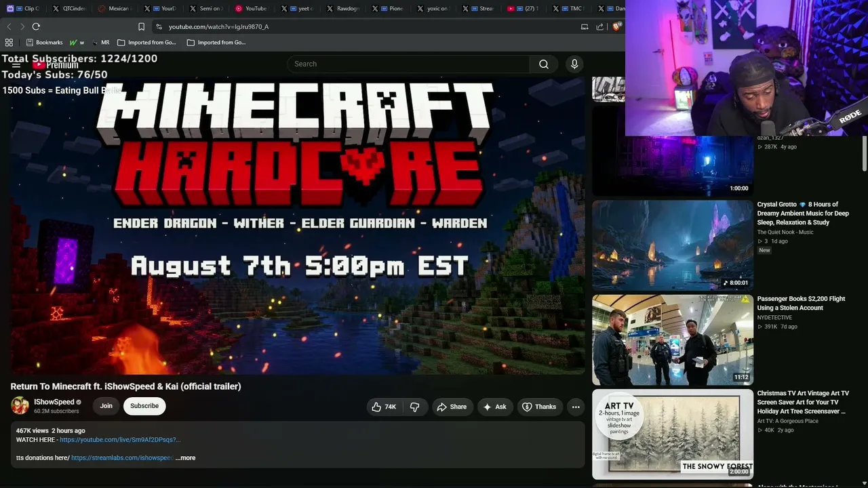Open the green W bookmark
The width and height of the screenshot is (868, 488).
click(x=77, y=42)
